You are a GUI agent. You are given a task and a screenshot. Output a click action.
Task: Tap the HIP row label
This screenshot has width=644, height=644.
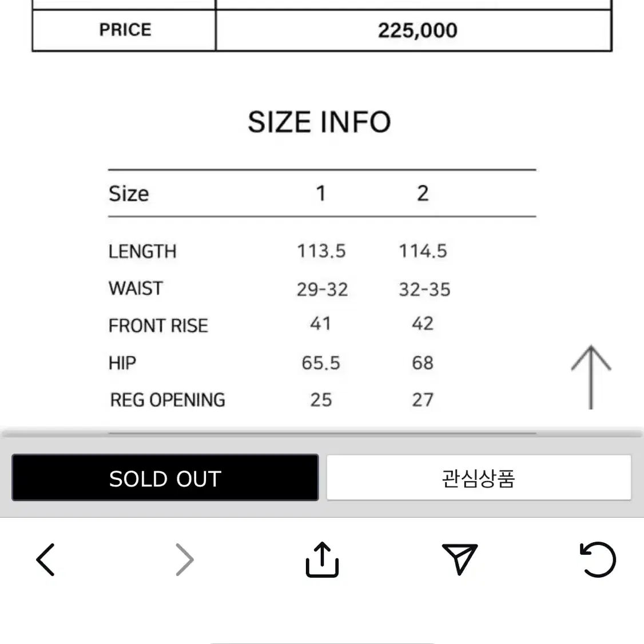click(122, 363)
